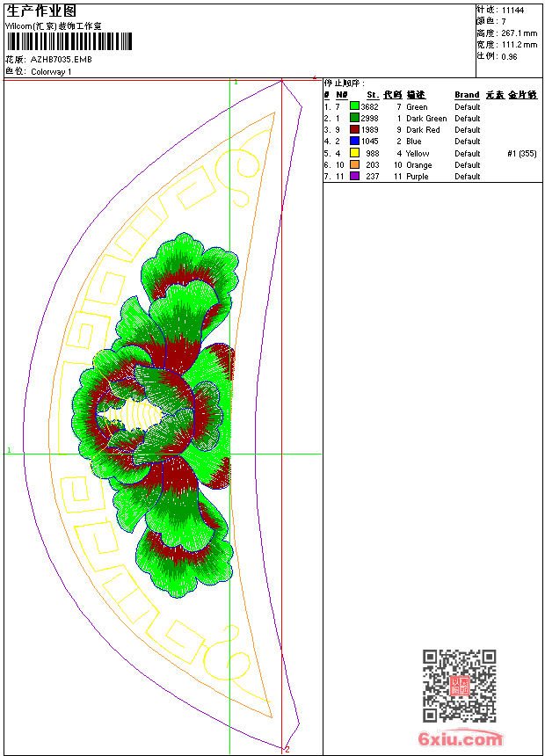Pick the Dark Red thread swatch

(x=355, y=129)
